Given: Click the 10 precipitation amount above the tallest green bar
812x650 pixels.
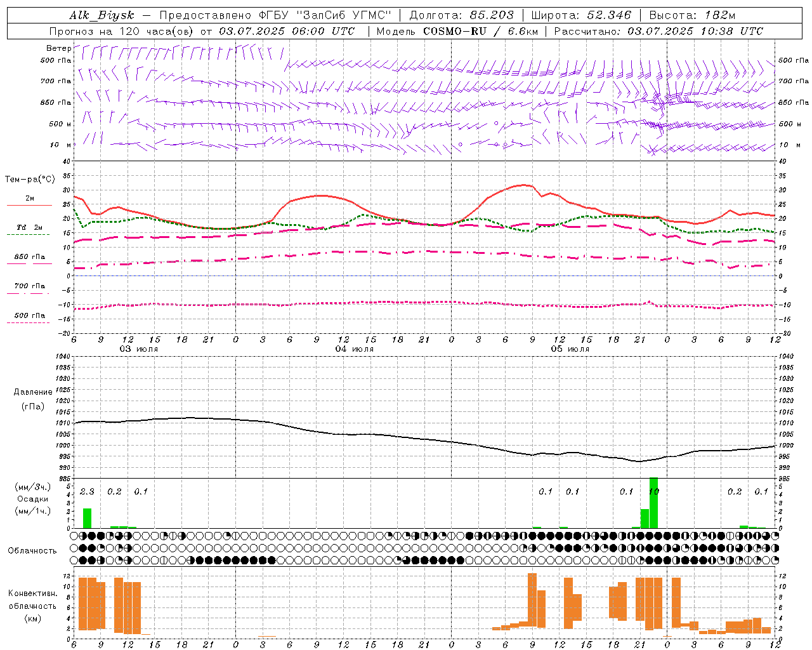Looking at the screenshot, I should point(654,491).
